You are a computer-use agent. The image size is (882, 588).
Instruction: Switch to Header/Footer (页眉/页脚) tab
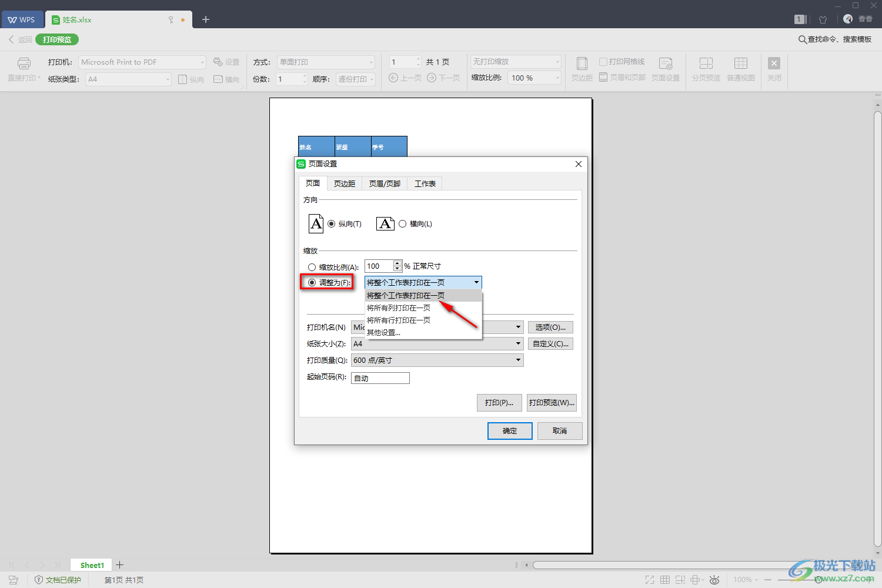pos(385,183)
